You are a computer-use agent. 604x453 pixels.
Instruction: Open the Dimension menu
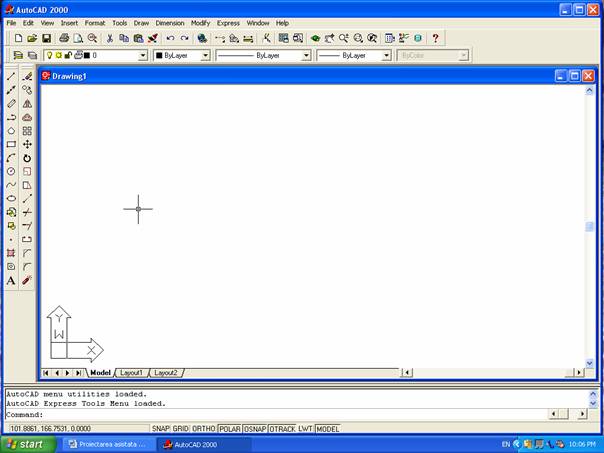point(170,22)
